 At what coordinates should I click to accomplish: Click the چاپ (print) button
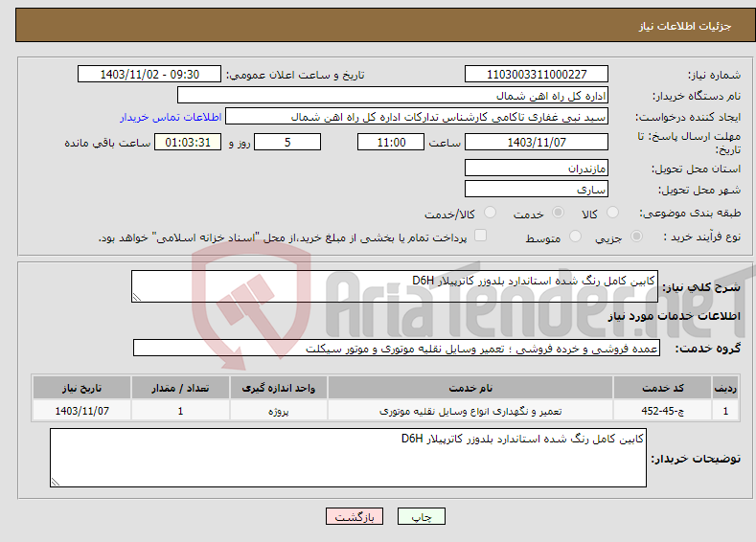click(x=421, y=516)
